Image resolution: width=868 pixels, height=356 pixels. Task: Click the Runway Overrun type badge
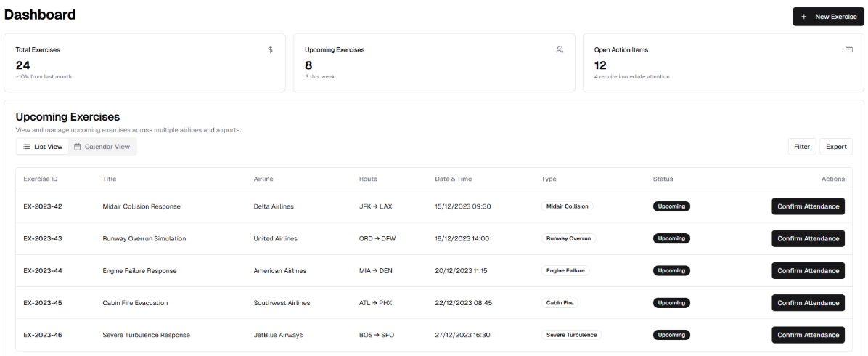point(568,238)
